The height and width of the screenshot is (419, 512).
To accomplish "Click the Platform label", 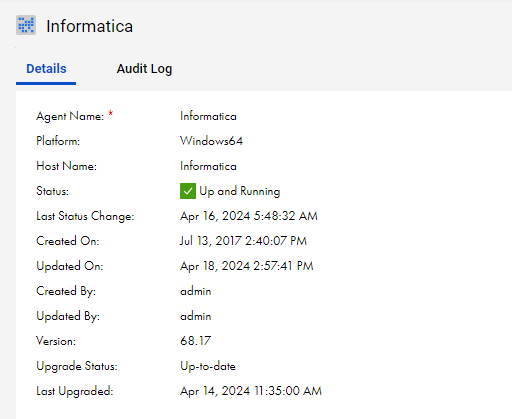I will pos(58,141).
